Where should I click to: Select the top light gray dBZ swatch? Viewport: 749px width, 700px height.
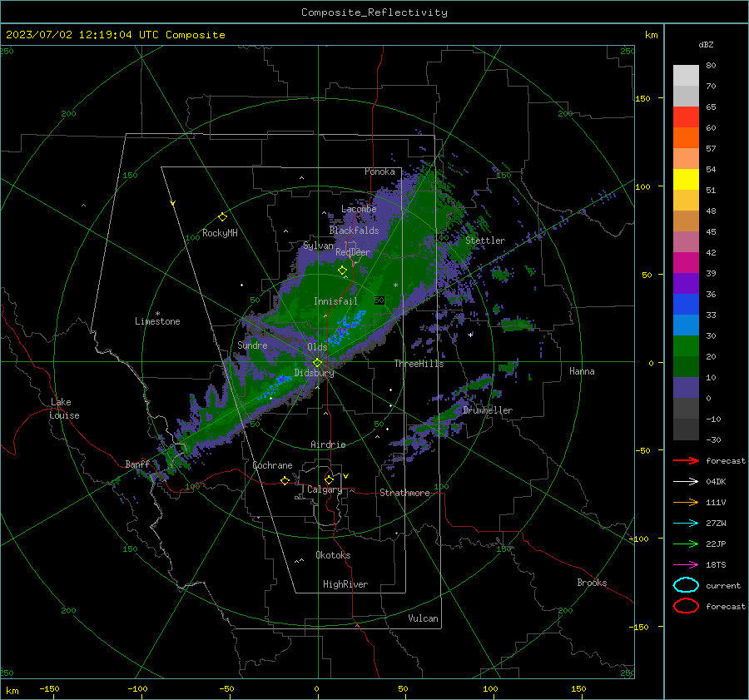[686, 76]
